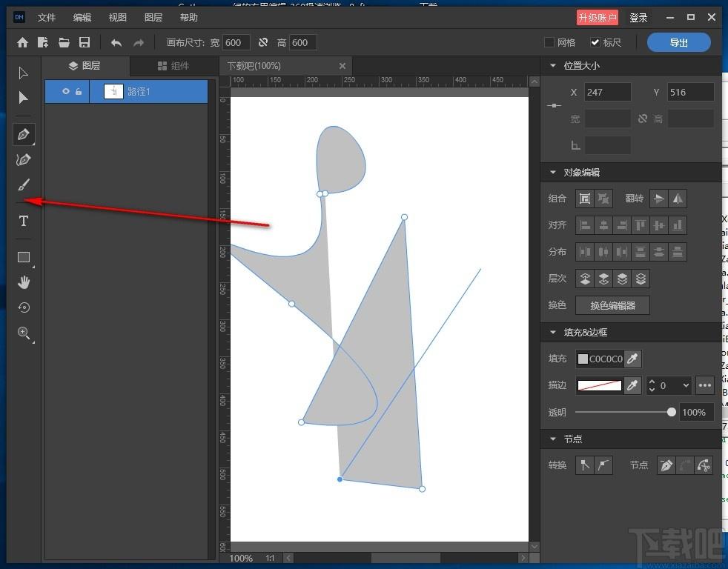This screenshot has height=569, width=728.
Task: Select the hollow arrow selection tool
Action: point(23,73)
